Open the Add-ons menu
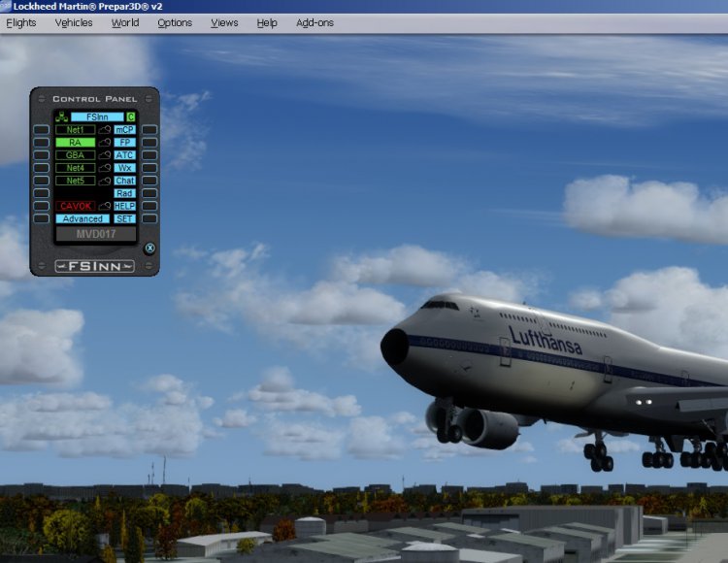The height and width of the screenshot is (563, 728). 314,22
